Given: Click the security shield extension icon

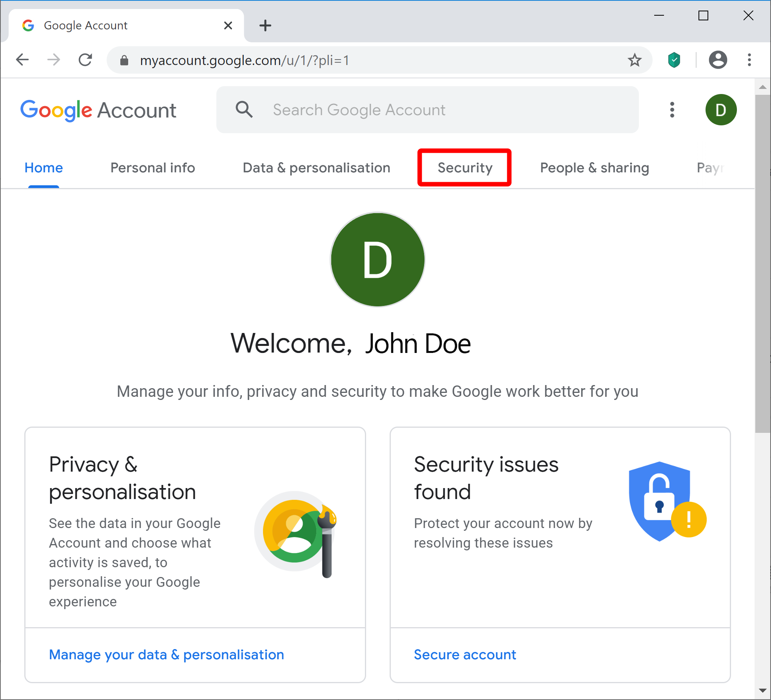Looking at the screenshot, I should (673, 60).
